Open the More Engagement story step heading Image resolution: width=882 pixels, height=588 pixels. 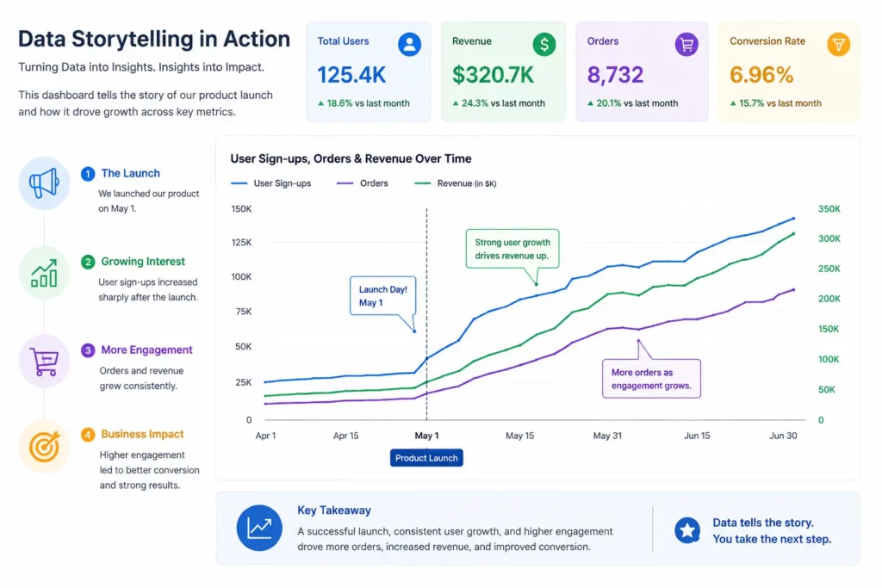tap(146, 350)
